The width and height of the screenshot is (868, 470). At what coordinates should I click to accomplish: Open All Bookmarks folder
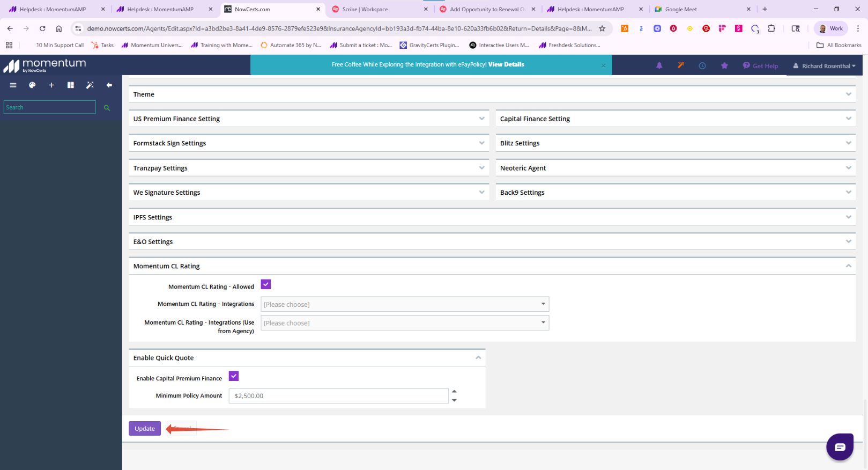(x=839, y=45)
